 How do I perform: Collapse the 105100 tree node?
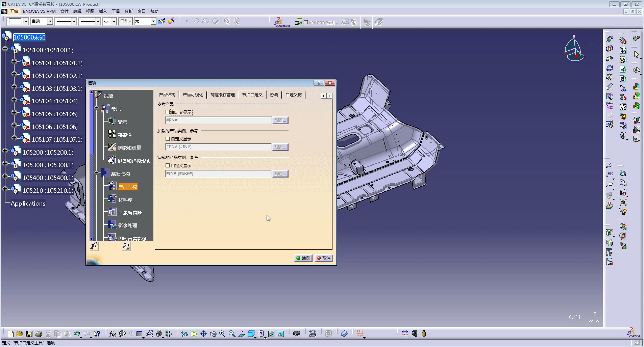tap(5, 49)
